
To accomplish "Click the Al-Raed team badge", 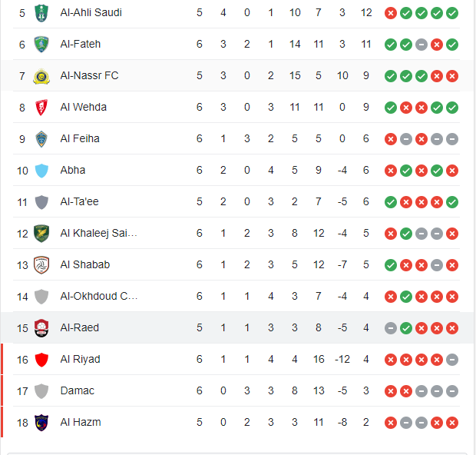I will coord(41,328).
